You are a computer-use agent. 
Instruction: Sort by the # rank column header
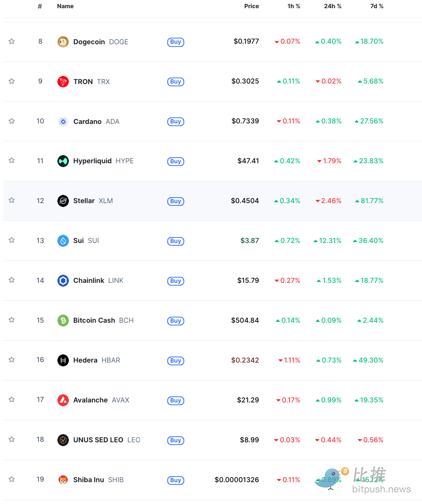click(x=40, y=6)
